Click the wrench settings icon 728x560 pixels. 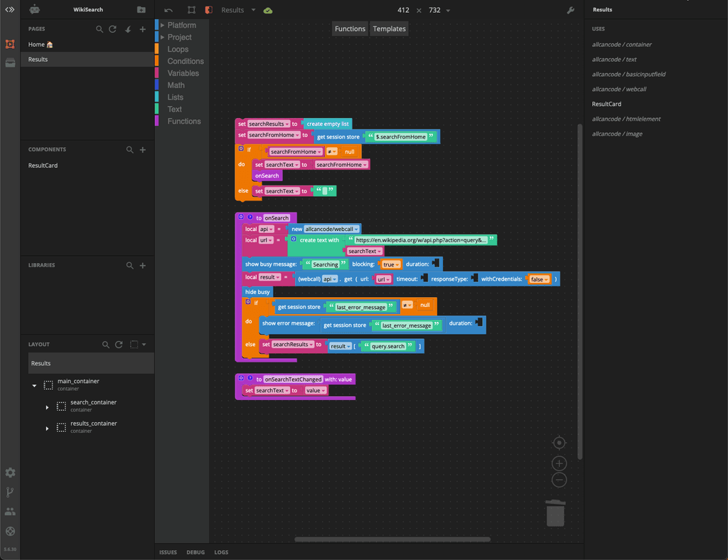pyautogui.click(x=571, y=10)
